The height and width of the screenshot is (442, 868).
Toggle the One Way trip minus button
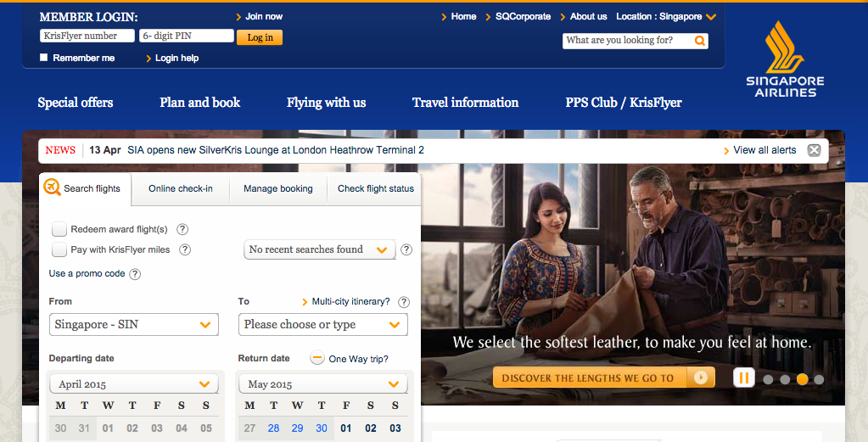tap(316, 358)
